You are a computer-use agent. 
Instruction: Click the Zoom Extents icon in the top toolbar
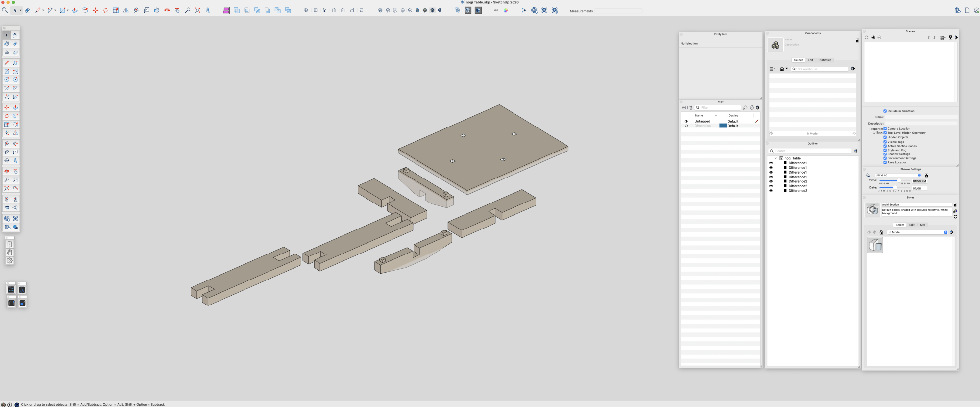(x=197, y=10)
